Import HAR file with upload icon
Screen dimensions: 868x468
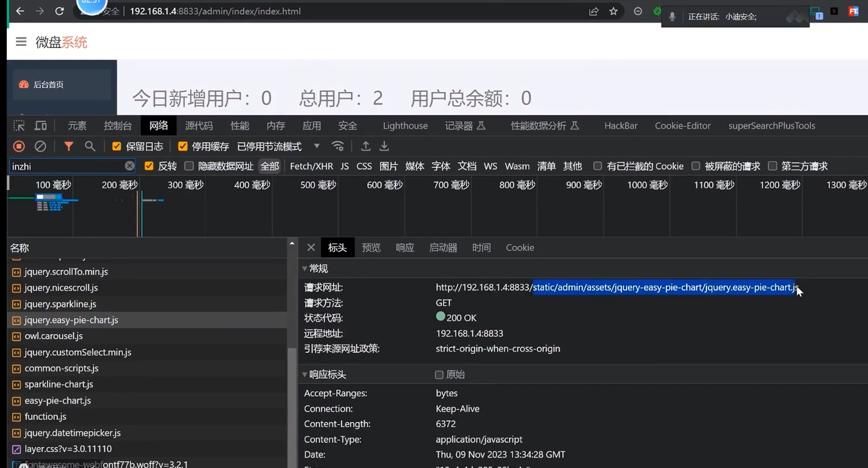(x=366, y=146)
